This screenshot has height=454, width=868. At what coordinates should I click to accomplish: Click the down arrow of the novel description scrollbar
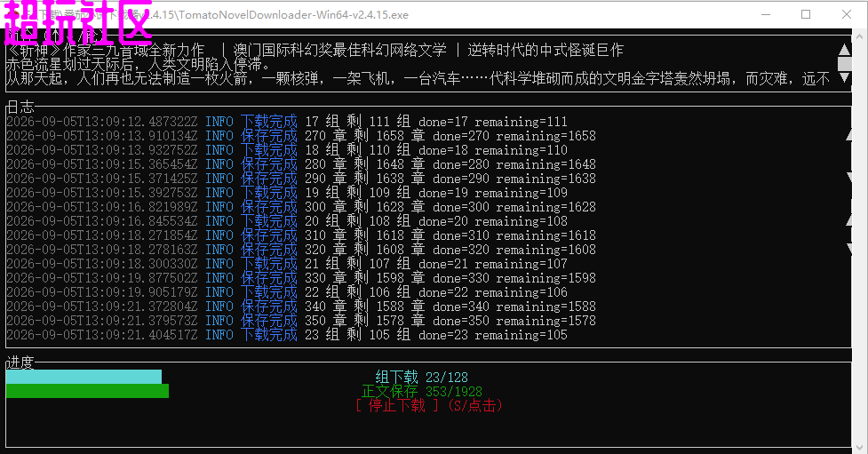[x=844, y=78]
